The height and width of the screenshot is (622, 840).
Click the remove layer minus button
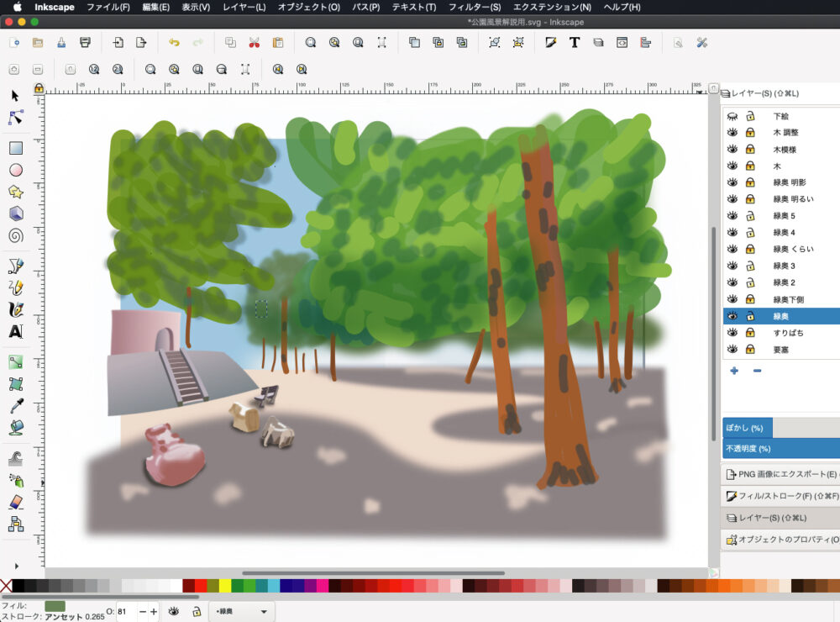coord(757,371)
